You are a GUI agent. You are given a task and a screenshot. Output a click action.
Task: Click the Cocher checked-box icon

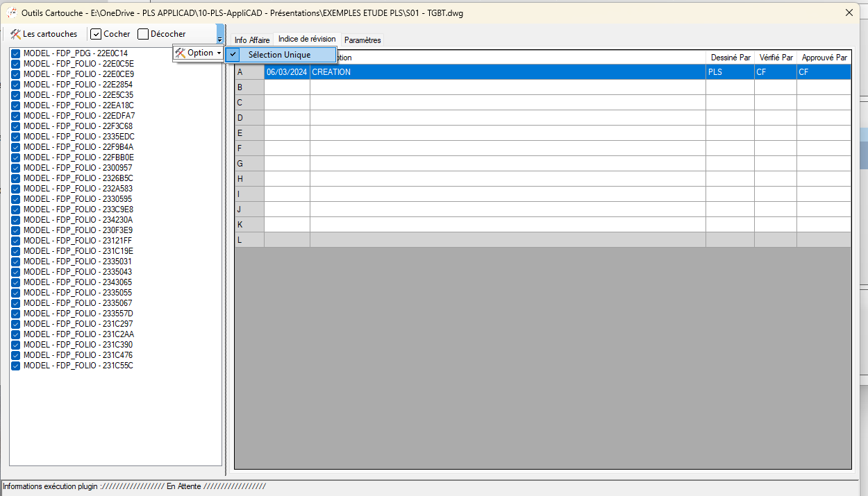coord(97,34)
